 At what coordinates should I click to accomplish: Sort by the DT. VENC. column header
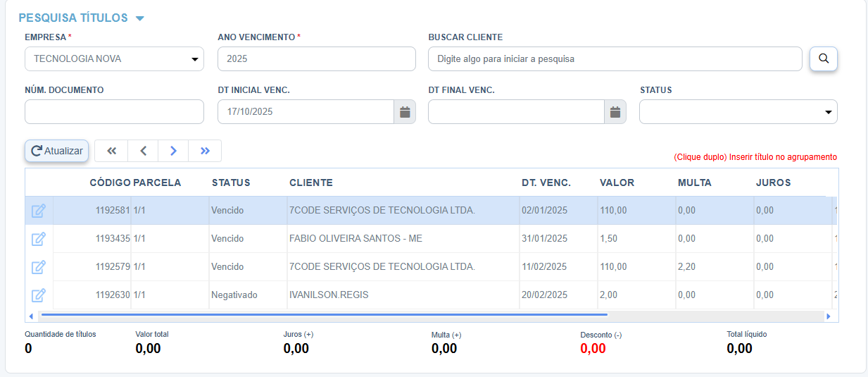(546, 183)
